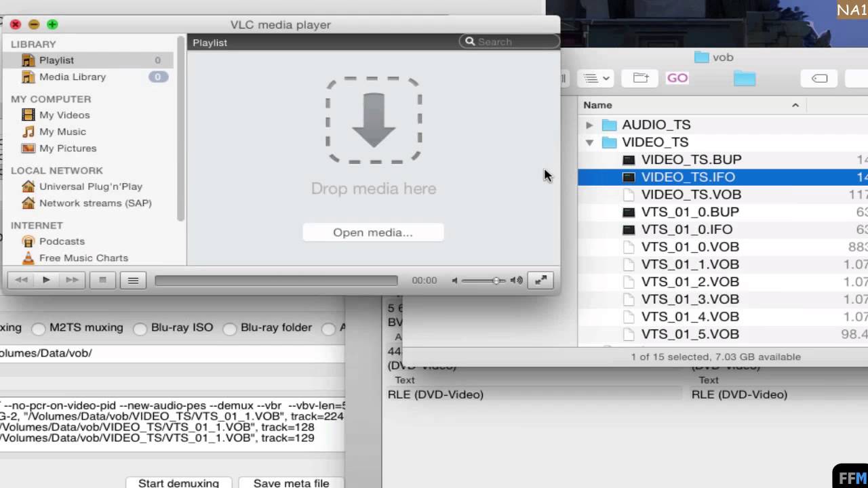Image resolution: width=868 pixels, height=488 pixels.
Task: Click the New Folder toolbar icon in Finder
Action: tap(640, 78)
